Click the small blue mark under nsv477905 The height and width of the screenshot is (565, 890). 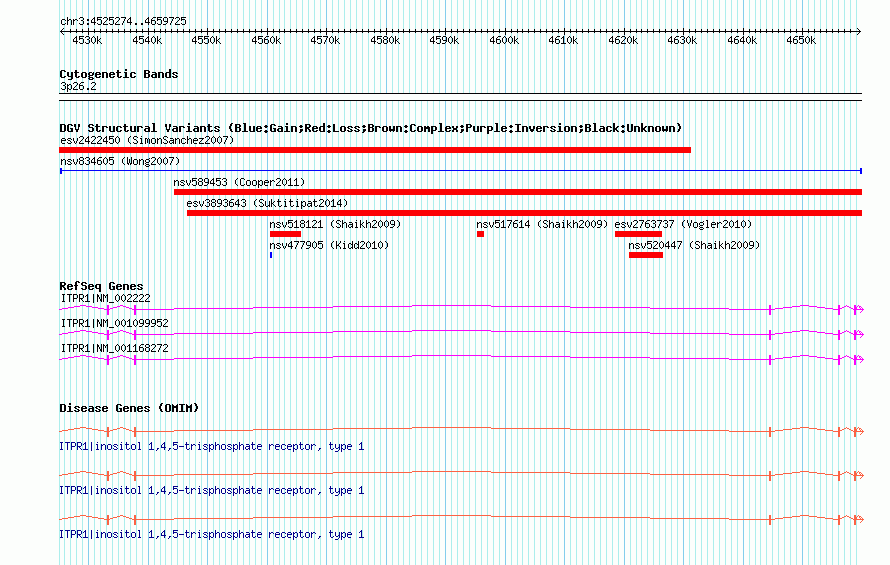271,255
